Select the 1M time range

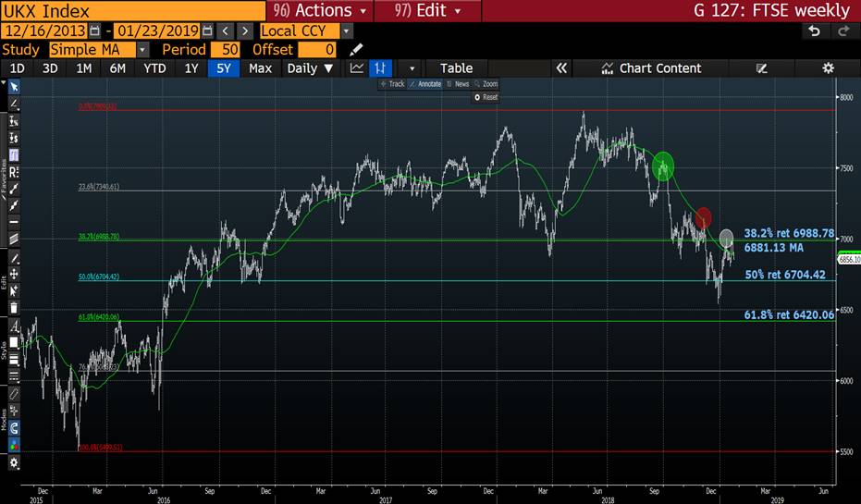pyautogui.click(x=84, y=68)
